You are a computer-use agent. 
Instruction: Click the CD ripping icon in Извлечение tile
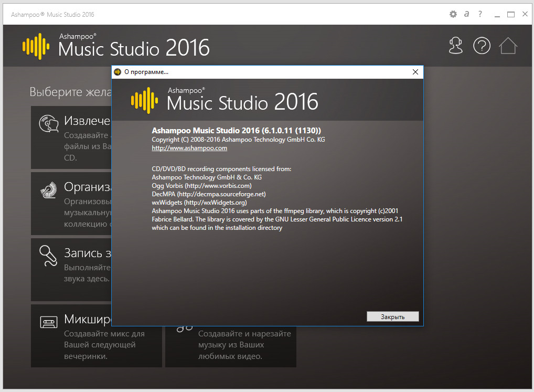pos(49,124)
